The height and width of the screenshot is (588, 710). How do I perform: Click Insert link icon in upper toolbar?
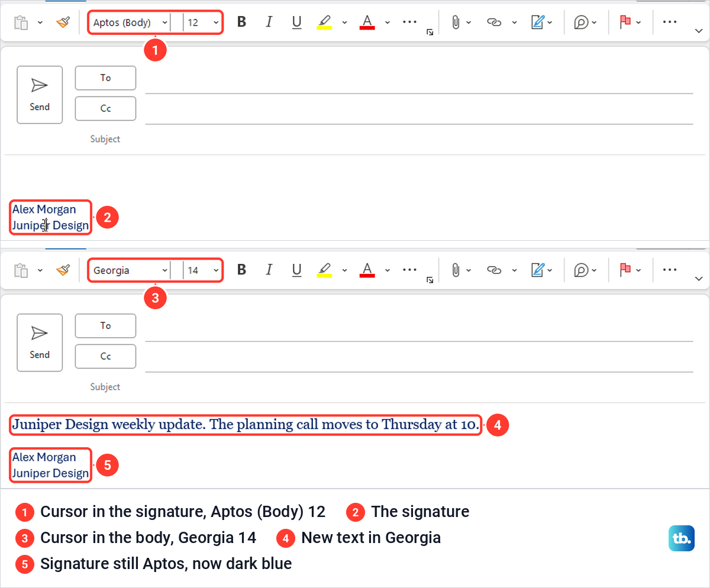[493, 22]
